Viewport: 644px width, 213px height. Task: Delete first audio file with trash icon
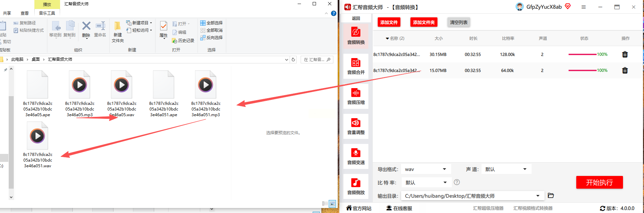[x=625, y=54]
